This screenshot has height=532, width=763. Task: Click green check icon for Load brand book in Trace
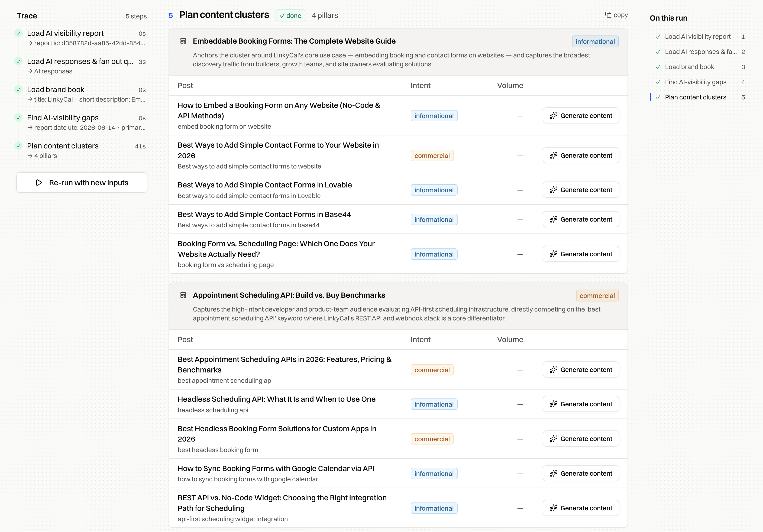tap(19, 90)
